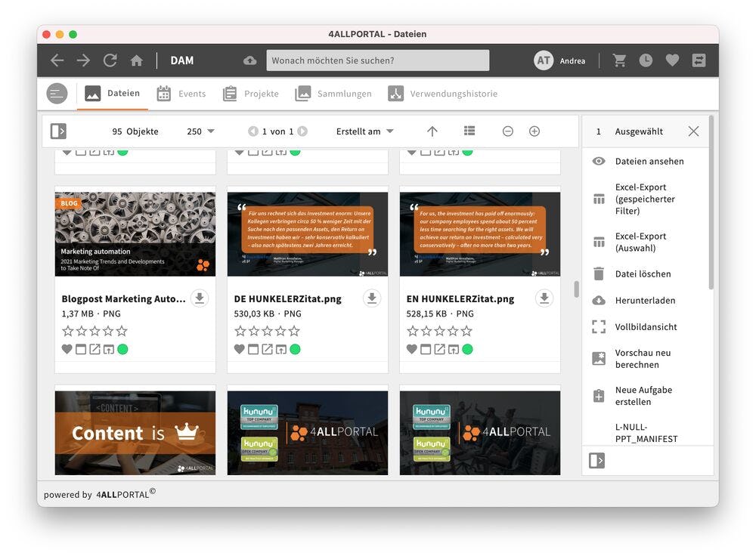
Task: Favorite DE HUNKELERZitat.png with heart
Action: [x=239, y=349]
